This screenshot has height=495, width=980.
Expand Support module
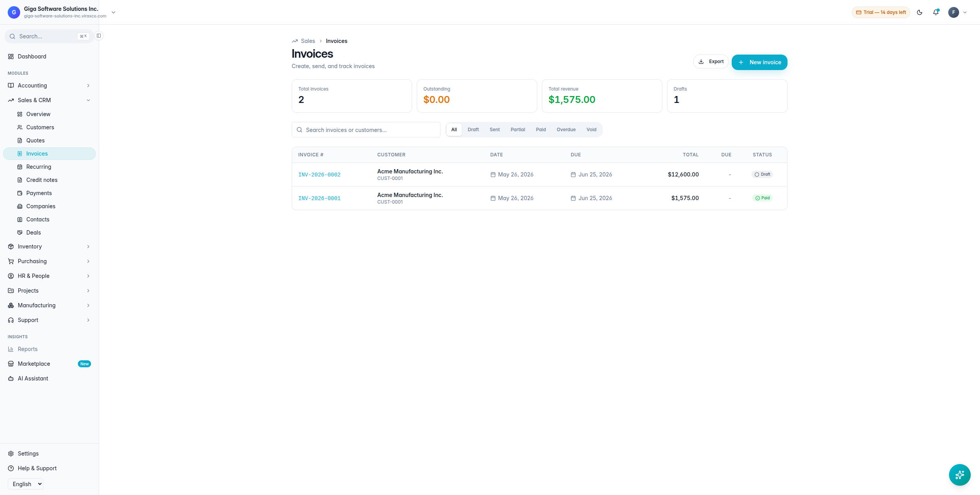click(49, 320)
